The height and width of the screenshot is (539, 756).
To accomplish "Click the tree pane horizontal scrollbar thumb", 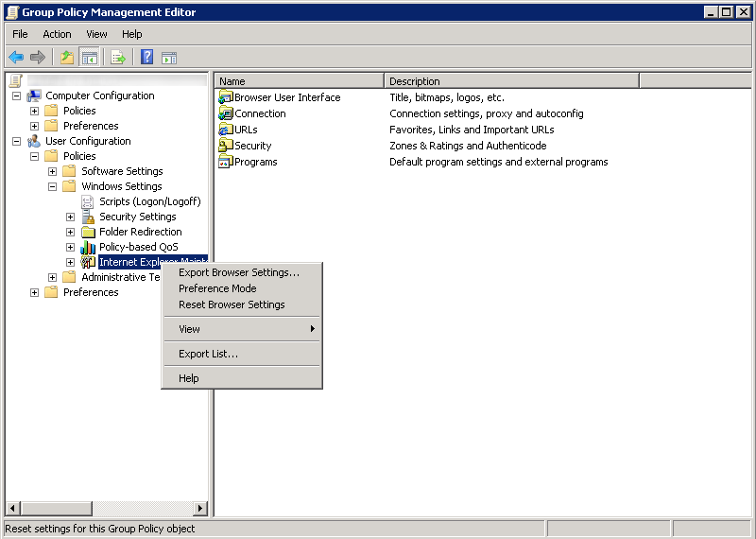I will [57, 508].
